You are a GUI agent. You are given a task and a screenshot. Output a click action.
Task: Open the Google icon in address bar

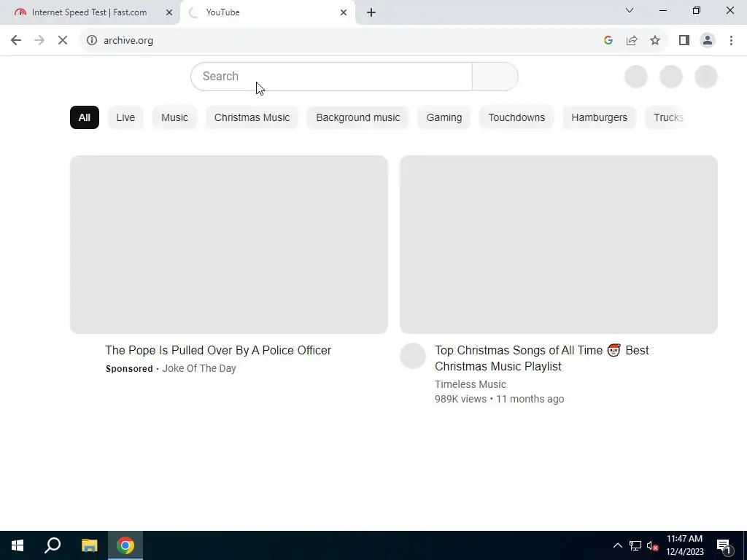pyautogui.click(x=608, y=41)
